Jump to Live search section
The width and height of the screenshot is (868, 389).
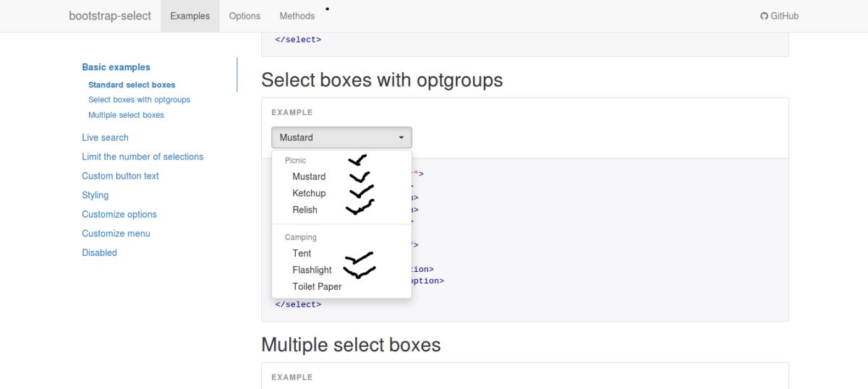(105, 137)
